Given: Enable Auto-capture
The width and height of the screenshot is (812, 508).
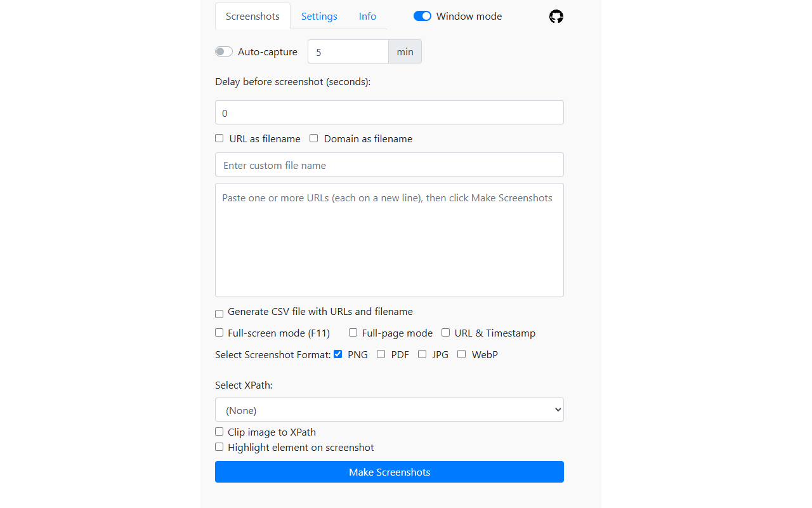Looking at the screenshot, I should click(x=223, y=51).
